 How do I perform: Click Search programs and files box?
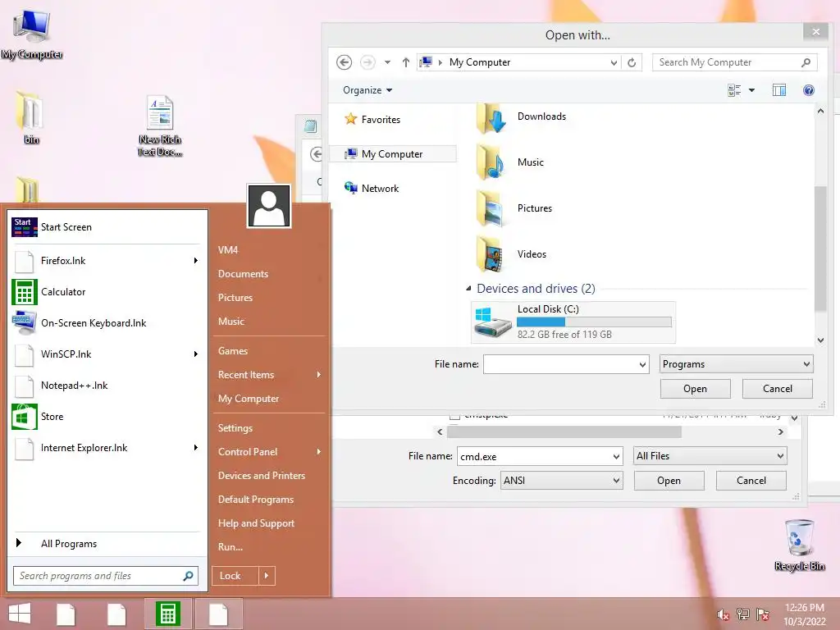click(x=97, y=576)
